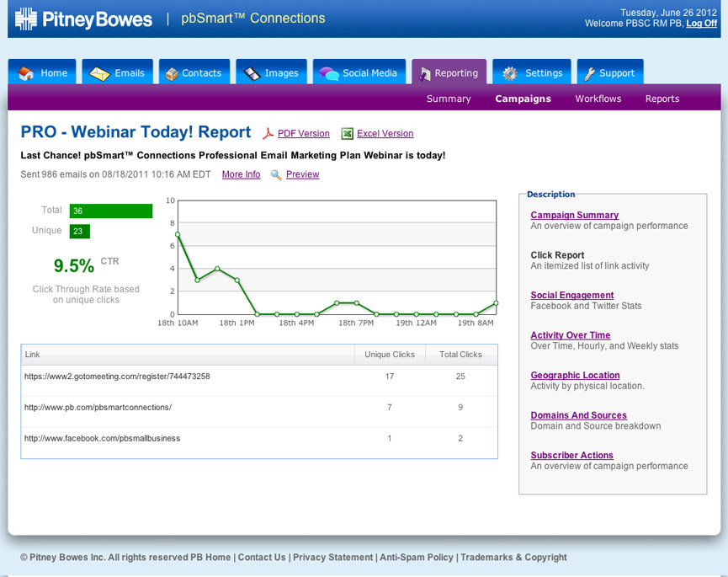The width and height of the screenshot is (728, 577).
Task: Click the pb.com/pbsmartconnections URL row
Action: [x=98, y=408]
